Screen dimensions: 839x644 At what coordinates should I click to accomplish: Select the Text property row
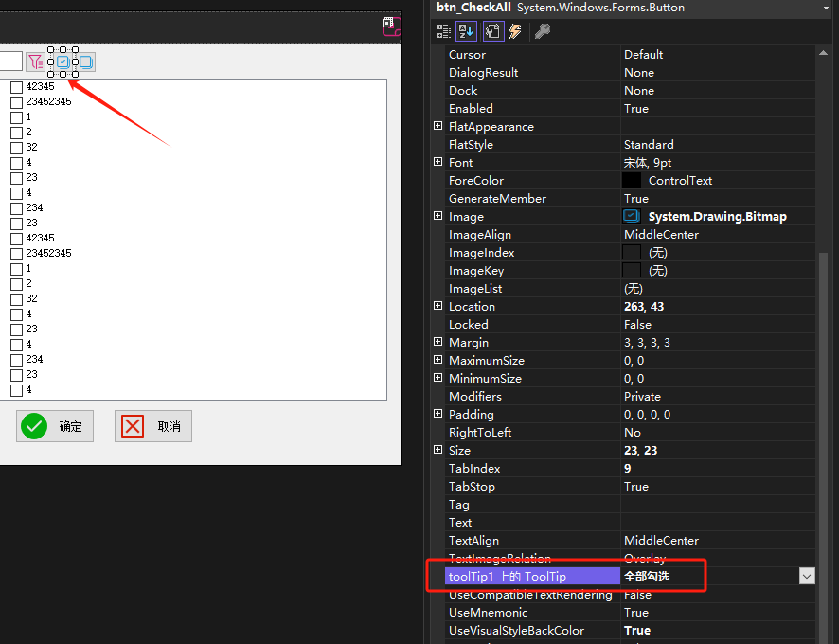pos(630,523)
